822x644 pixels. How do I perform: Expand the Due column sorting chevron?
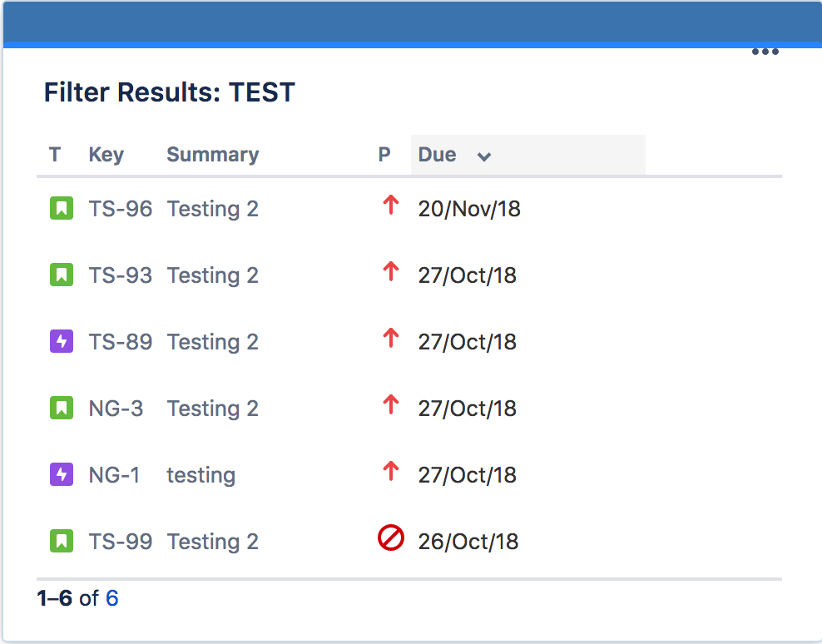[485, 156]
